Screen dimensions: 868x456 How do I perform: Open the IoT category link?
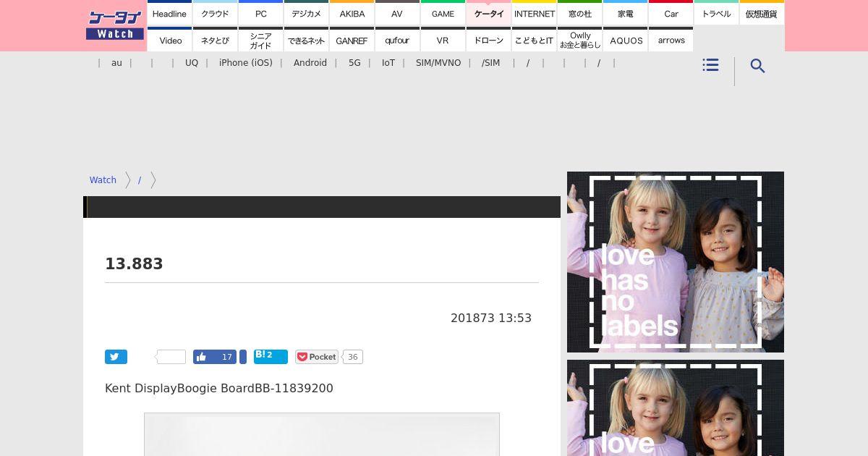click(388, 63)
